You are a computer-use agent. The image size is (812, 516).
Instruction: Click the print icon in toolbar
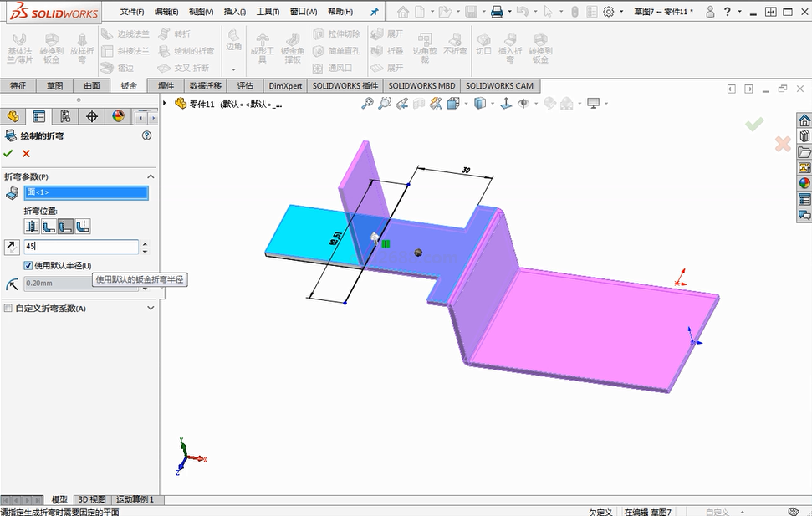(497, 12)
